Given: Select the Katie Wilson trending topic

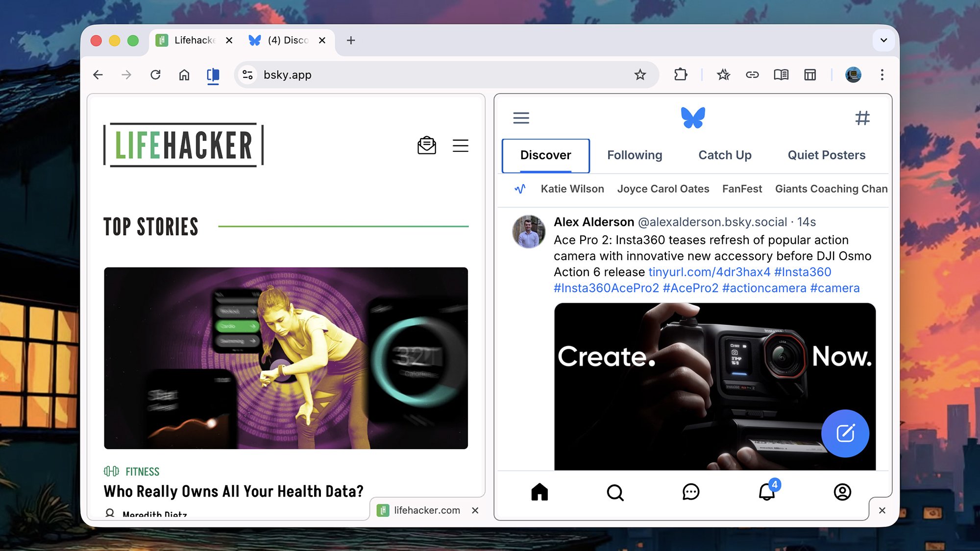Looking at the screenshot, I should 572,189.
